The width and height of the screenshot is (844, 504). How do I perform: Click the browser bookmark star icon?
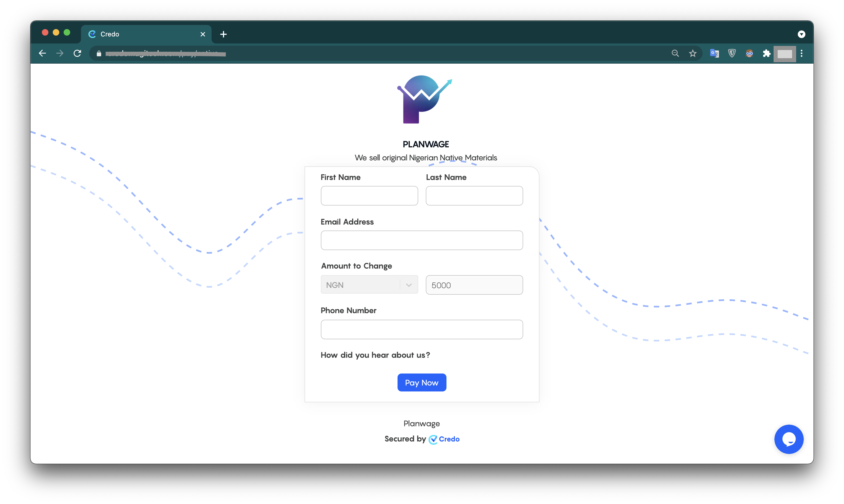[693, 53]
